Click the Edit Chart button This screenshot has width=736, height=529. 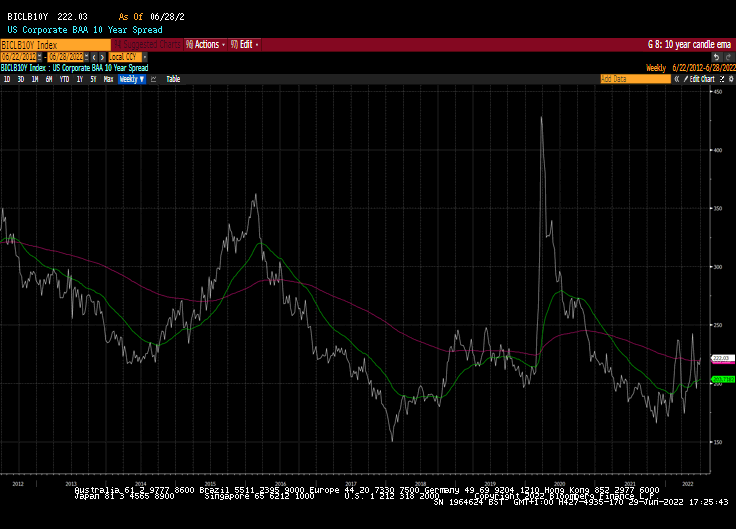(699, 79)
